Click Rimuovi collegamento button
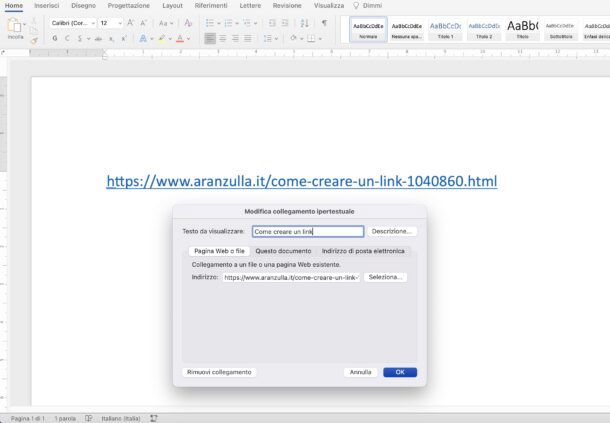Viewport: 610px width, 423px height. click(219, 372)
